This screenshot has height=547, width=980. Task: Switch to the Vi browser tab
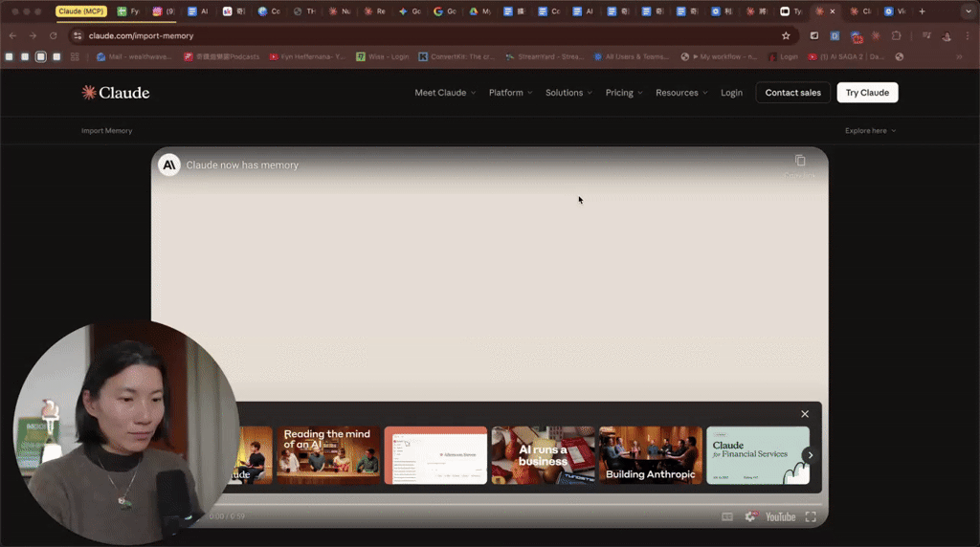[x=895, y=11]
